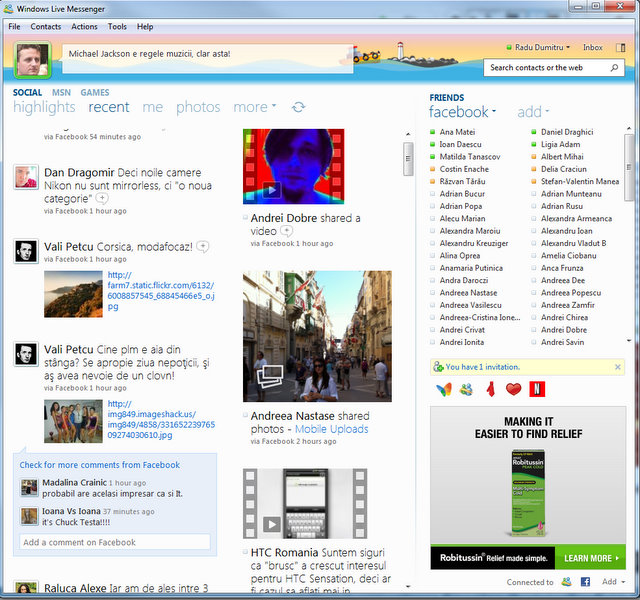Click the refresh feed icon
The image size is (640, 600).
tap(298, 107)
